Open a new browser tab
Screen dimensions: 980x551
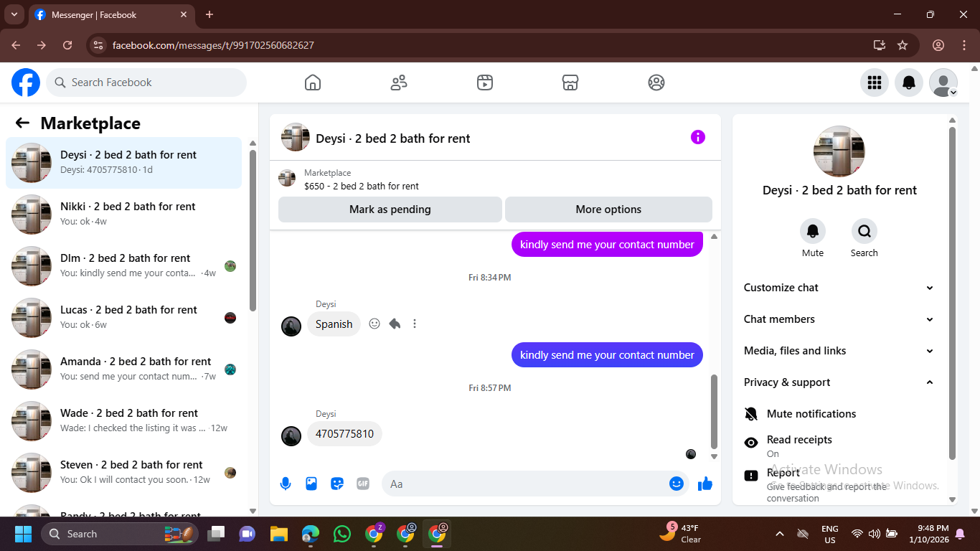[209, 14]
